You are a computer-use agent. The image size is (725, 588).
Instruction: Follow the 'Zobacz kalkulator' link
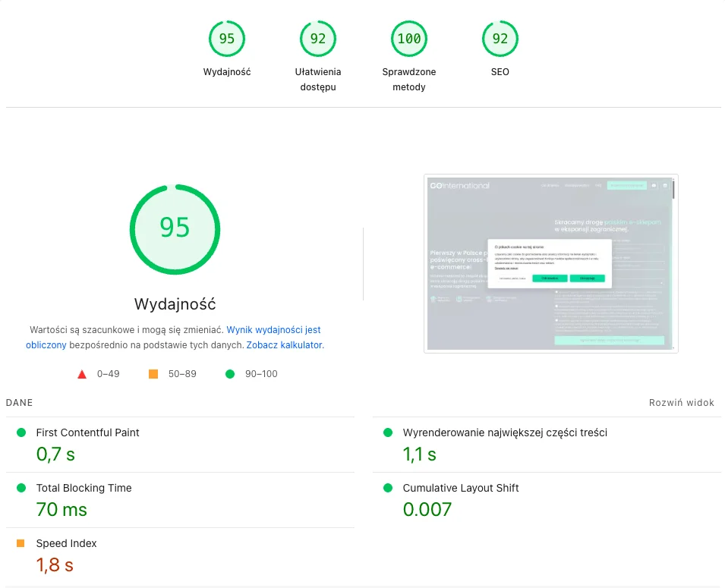pyautogui.click(x=285, y=344)
